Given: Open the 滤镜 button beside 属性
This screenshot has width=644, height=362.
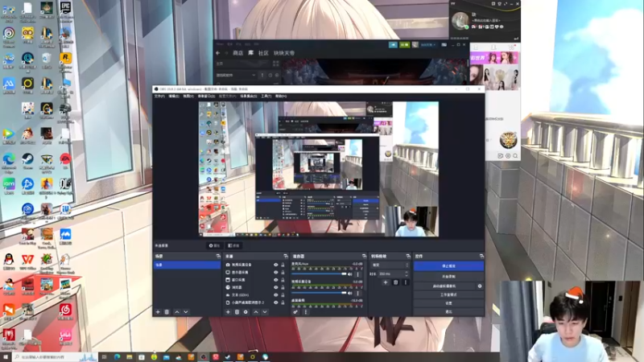Looking at the screenshot, I should (x=233, y=245).
